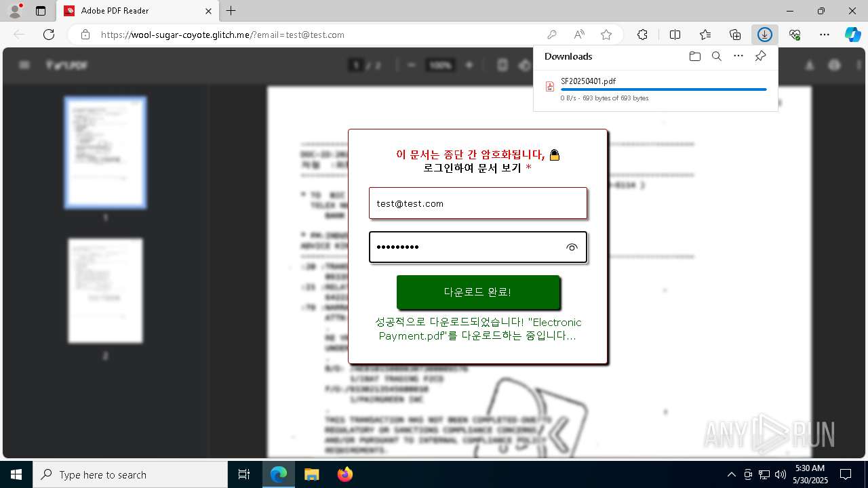Open more options in Downloads panel
This screenshot has height=488, width=868.
tap(738, 56)
